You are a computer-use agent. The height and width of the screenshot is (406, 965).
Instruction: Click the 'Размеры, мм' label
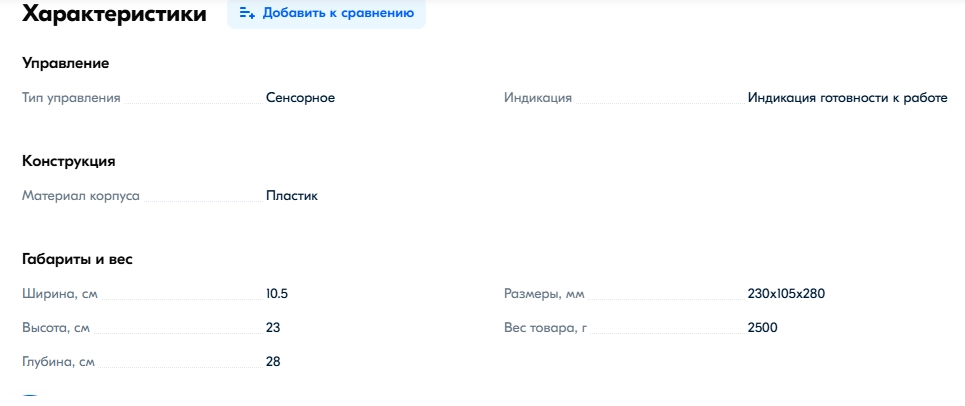point(544,294)
